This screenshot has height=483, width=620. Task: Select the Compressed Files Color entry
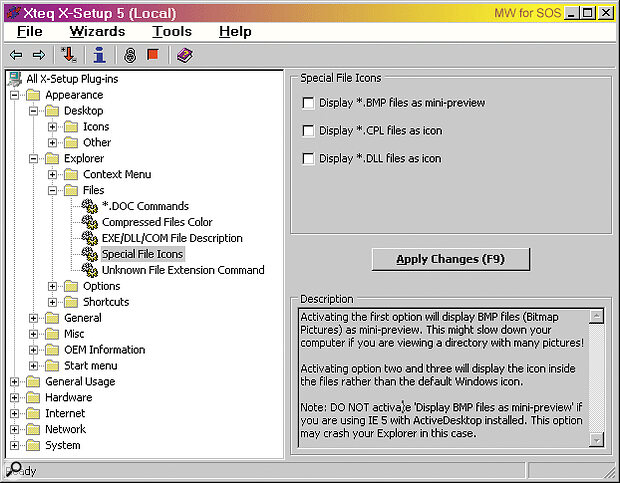157,222
